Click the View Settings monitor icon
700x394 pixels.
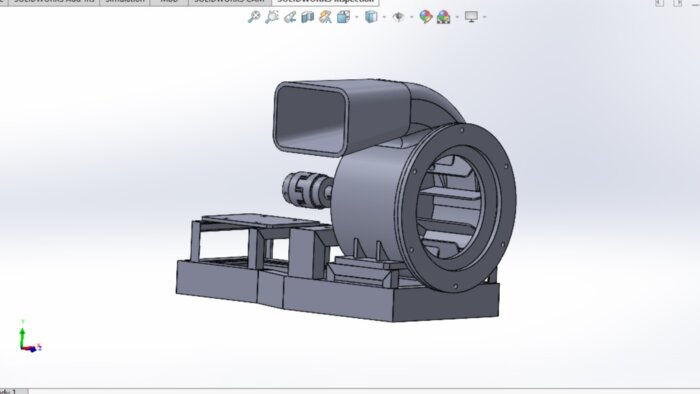click(x=471, y=17)
